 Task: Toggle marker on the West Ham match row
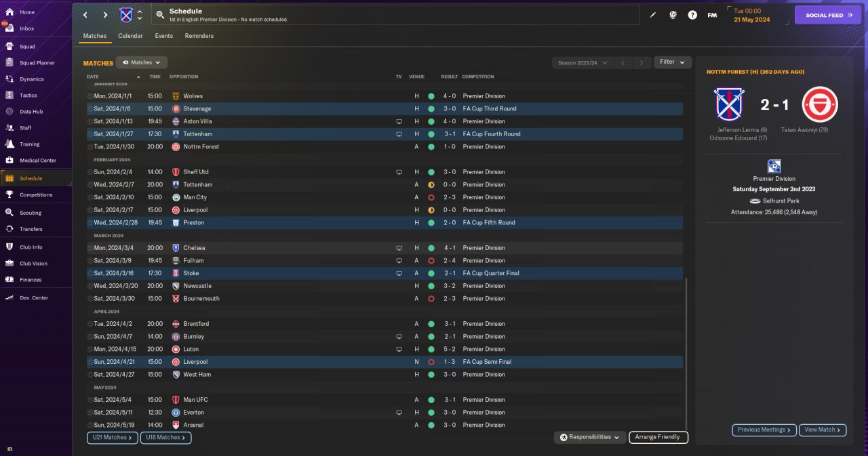pos(90,374)
